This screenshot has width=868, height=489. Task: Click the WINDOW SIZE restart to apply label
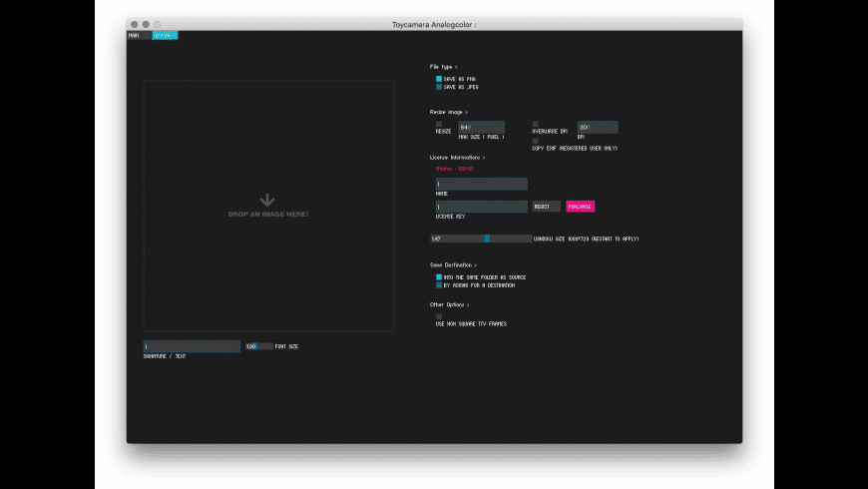click(587, 240)
